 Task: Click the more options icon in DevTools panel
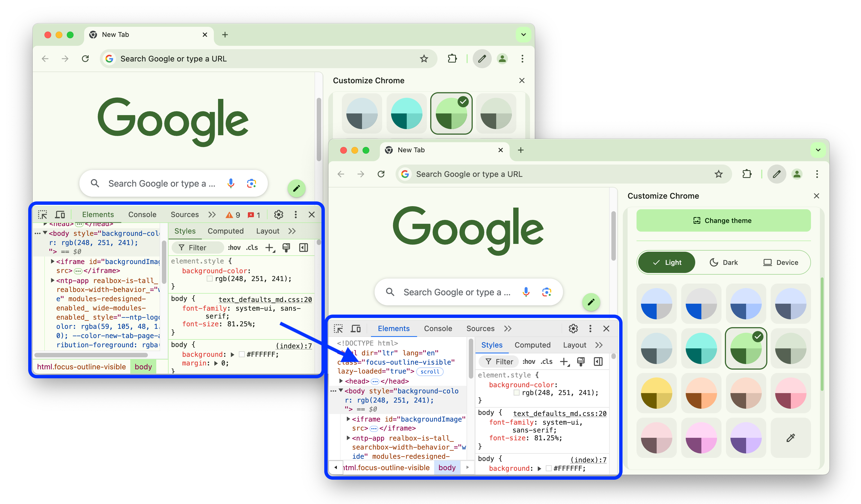click(589, 328)
